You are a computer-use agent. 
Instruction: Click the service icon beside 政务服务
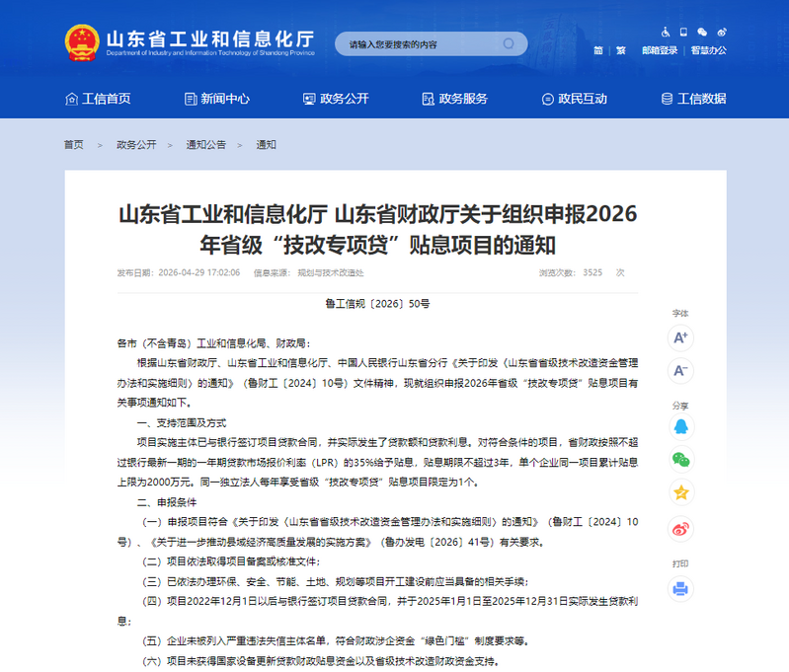tap(429, 99)
